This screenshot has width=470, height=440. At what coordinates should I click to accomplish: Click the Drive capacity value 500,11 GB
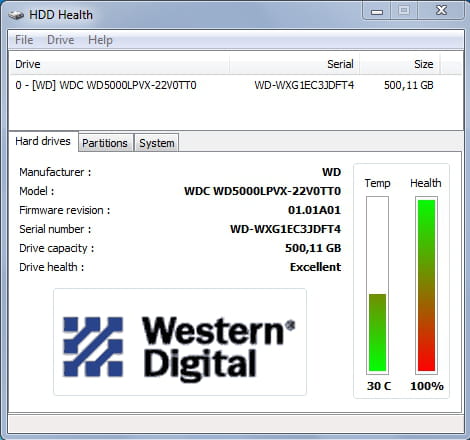click(313, 248)
